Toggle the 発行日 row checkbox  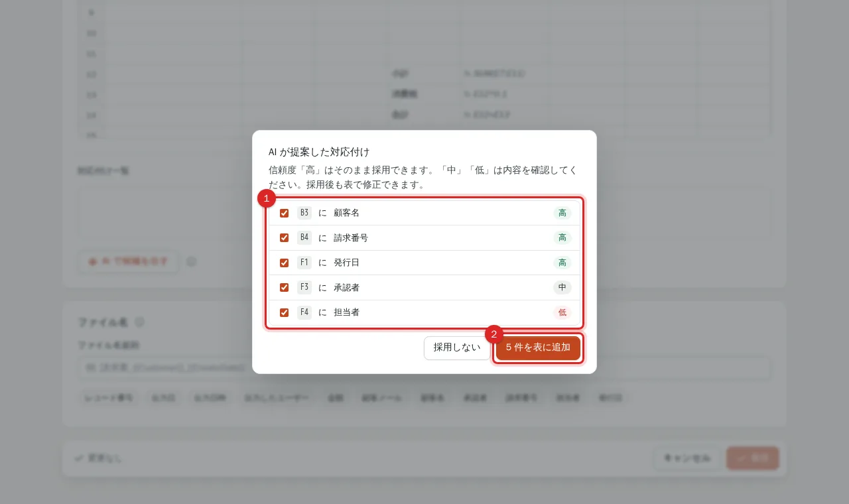click(x=284, y=263)
